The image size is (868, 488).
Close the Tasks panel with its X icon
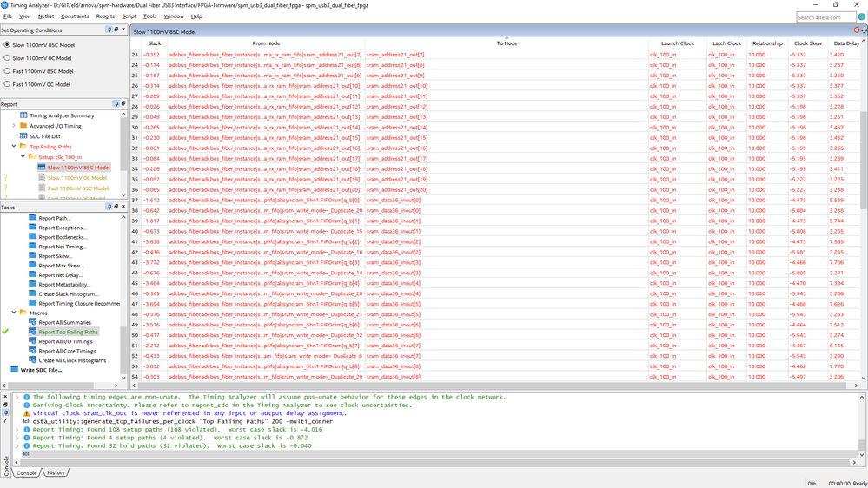coord(123,208)
